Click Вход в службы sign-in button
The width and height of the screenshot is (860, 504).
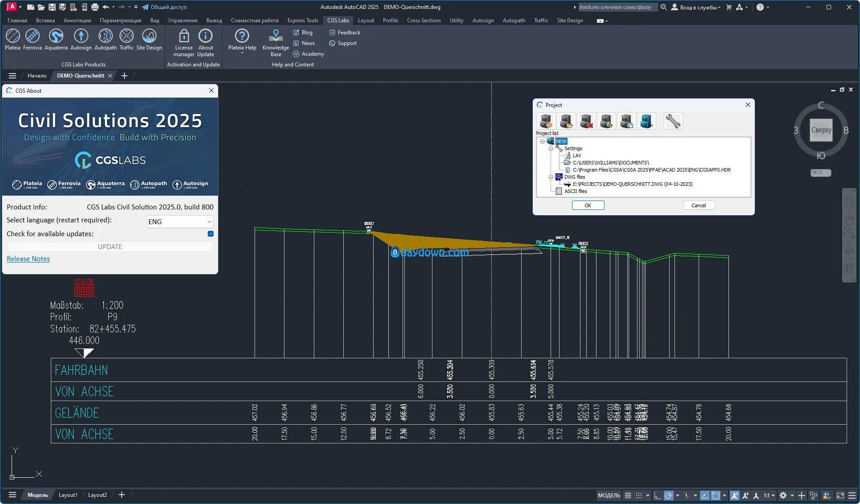(x=696, y=7)
